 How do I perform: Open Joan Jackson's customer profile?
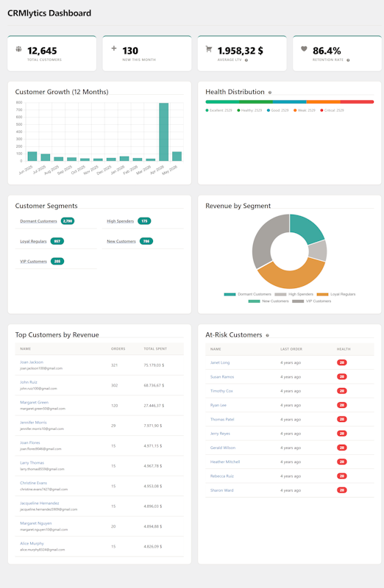pos(32,362)
